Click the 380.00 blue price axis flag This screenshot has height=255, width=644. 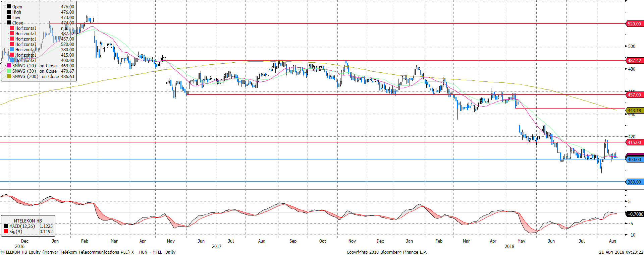[634, 182]
